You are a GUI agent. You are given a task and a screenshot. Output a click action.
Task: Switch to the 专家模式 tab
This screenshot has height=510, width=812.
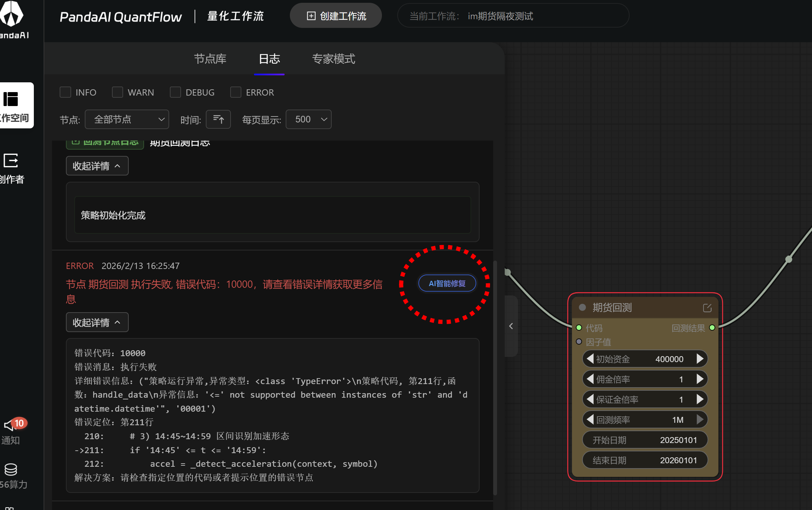point(334,59)
